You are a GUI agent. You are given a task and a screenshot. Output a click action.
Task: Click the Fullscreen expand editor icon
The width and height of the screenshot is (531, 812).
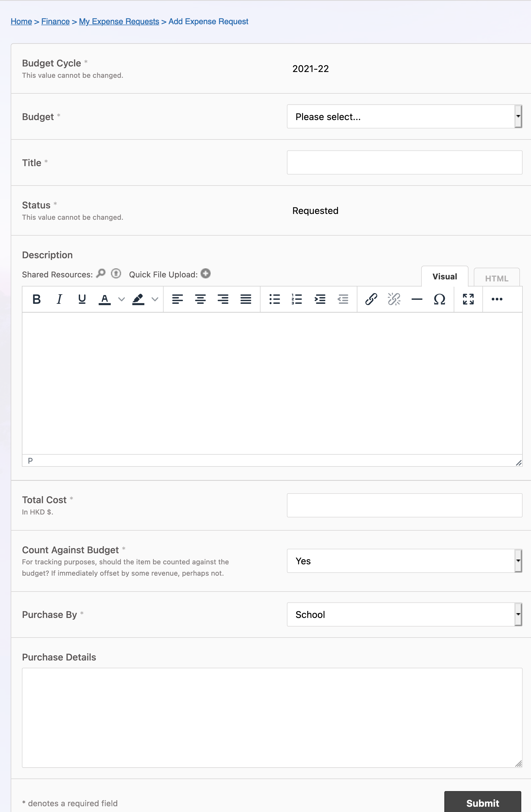click(x=468, y=299)
